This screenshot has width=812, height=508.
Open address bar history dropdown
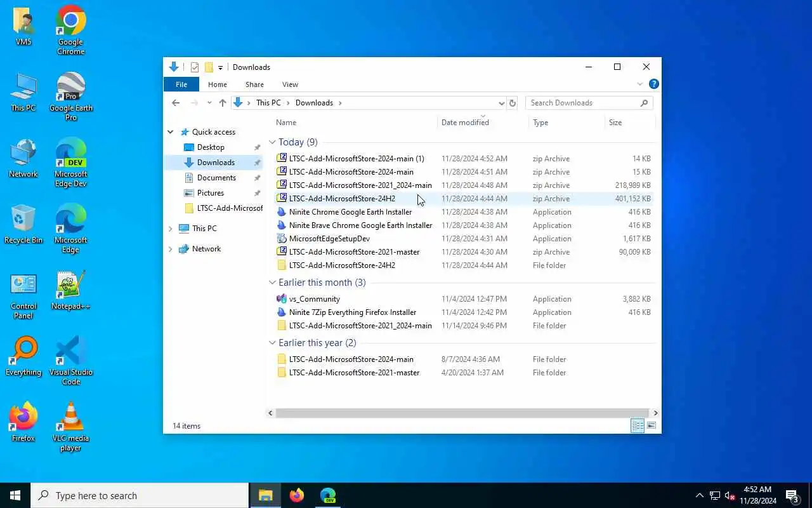[501, 103]
